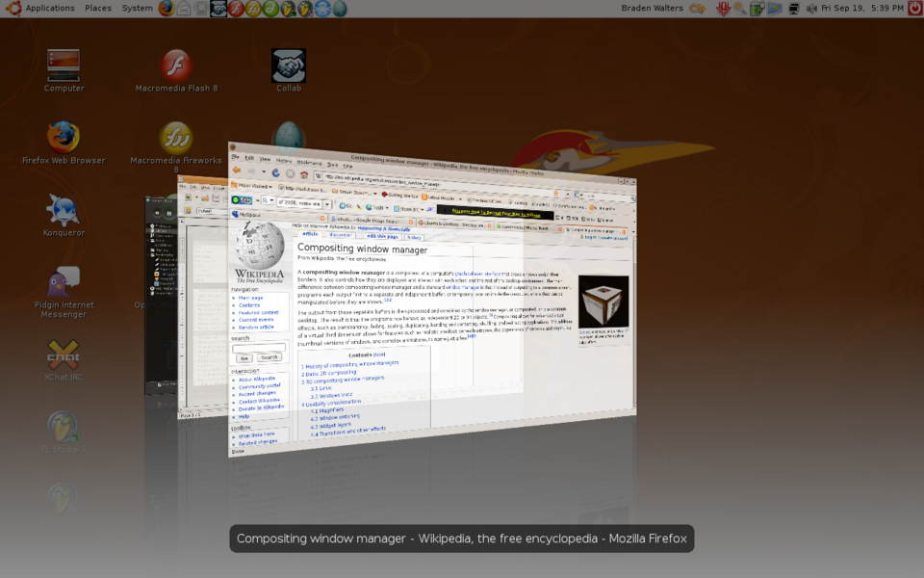The height and width of the screenshot is (578, 924).
Task: Click the egg-shaped launcher in the top panel
Action: pos(340,9)
